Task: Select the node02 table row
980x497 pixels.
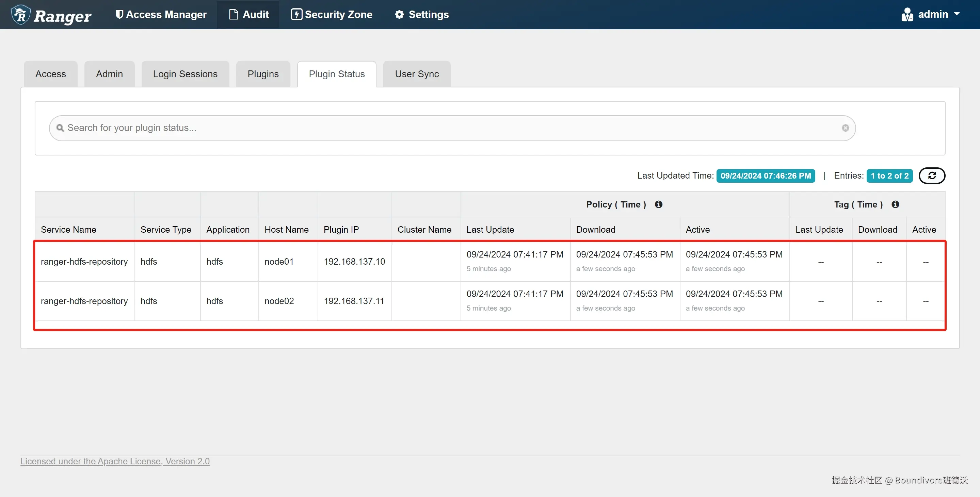Action: 279,301
